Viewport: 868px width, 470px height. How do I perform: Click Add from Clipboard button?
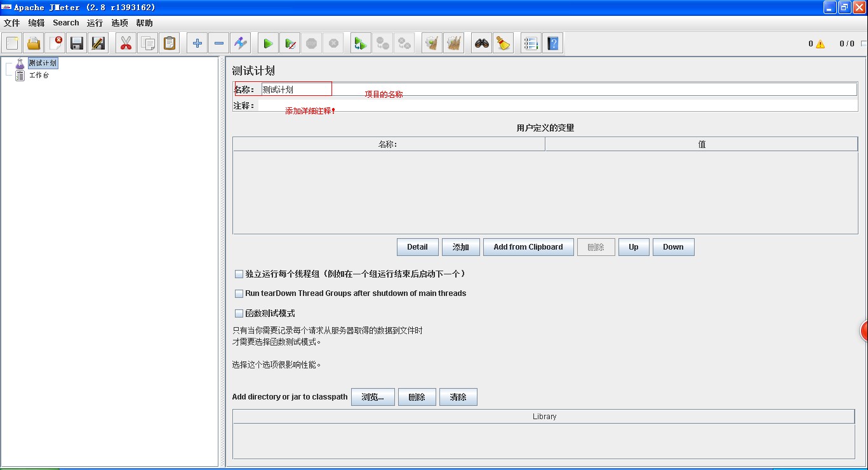tap(528, 247)
